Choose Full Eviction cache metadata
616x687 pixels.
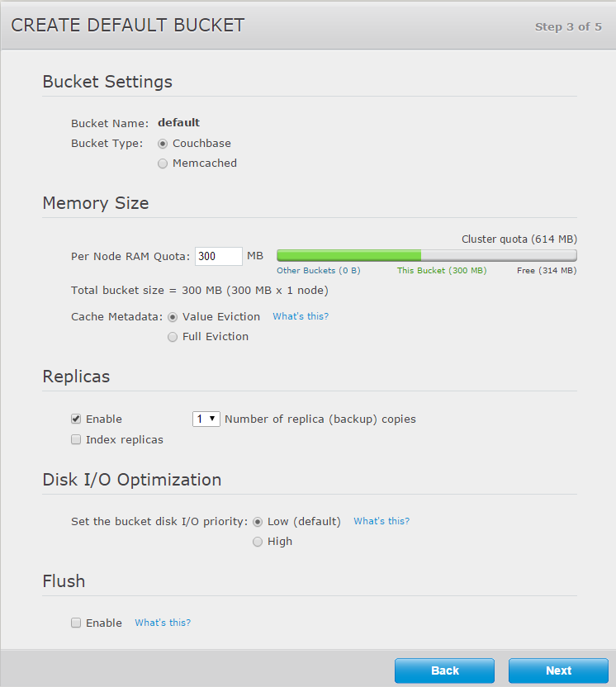173,337
